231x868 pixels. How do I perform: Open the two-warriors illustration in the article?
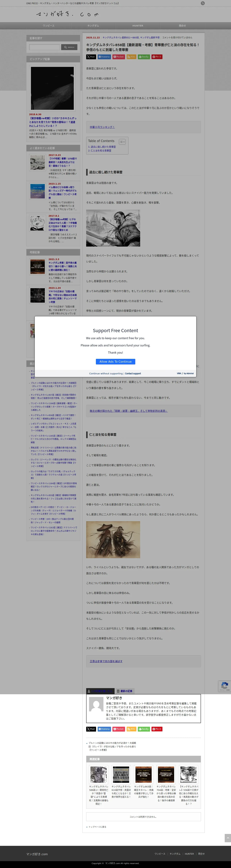(x=113, y=540)
